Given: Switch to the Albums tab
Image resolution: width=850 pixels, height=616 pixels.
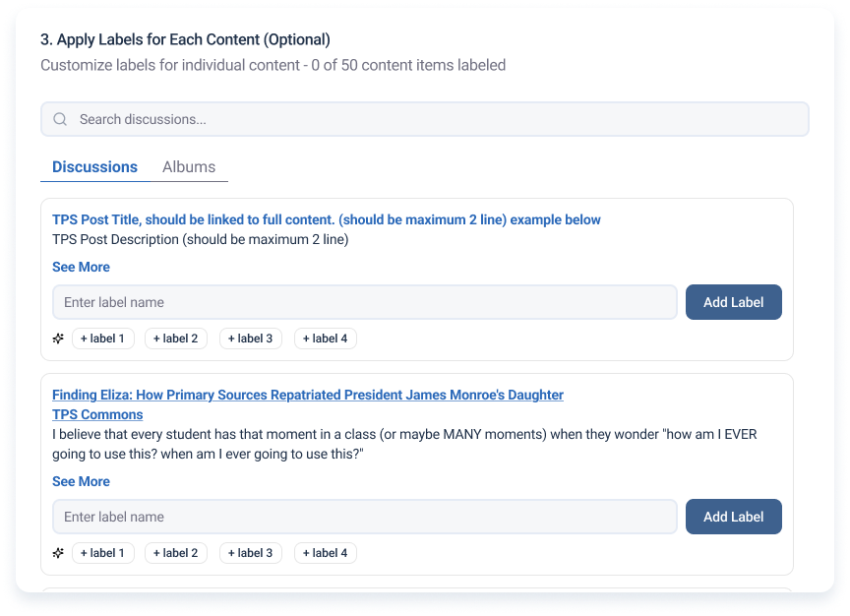Looking at the screenshot, I should coord(189,167).
